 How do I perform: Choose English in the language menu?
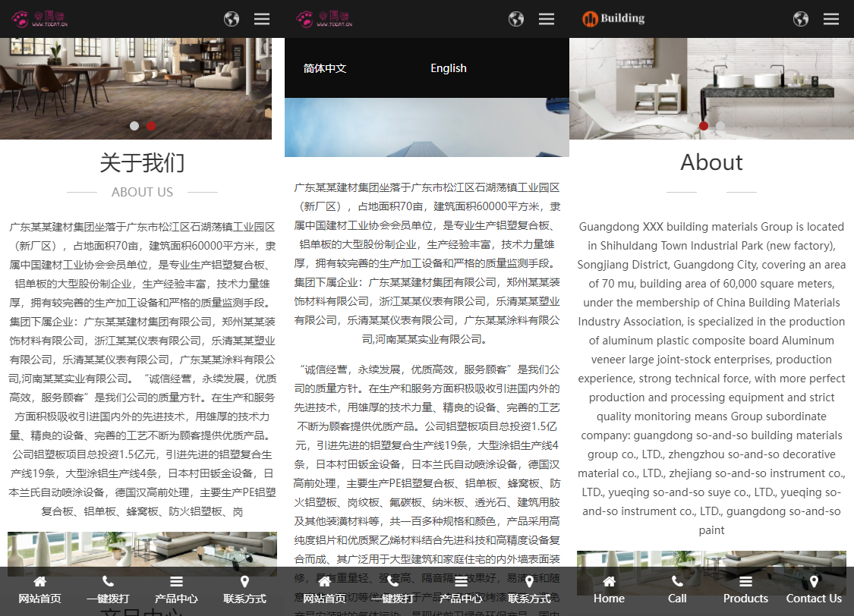pos(448,68)
